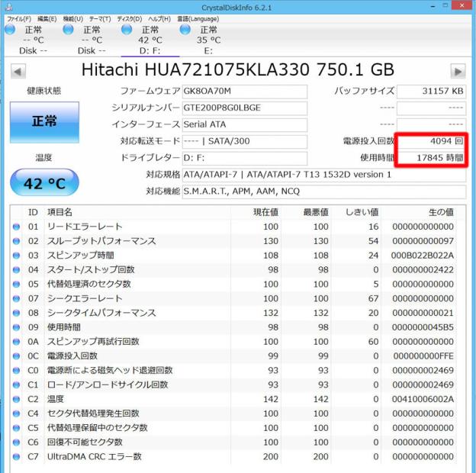Select the row text UltraDMA CRC エラー数
476x473 pixels.
click(x=95, y=457)
